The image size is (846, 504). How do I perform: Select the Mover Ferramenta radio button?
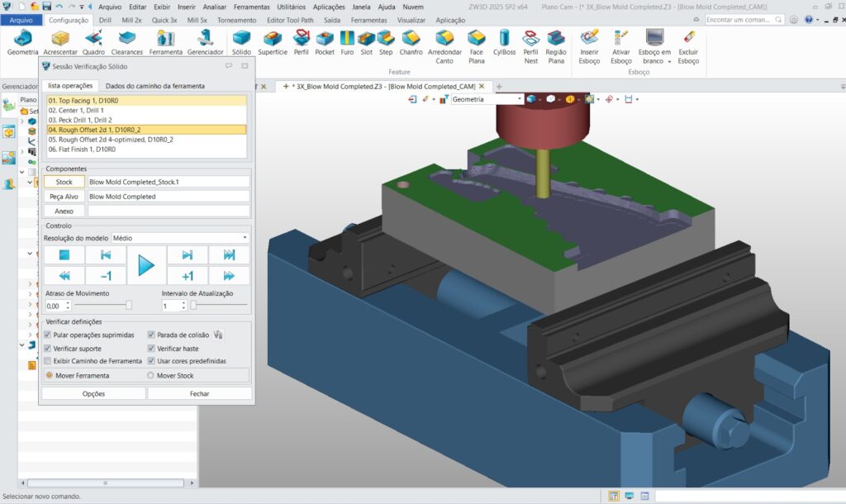[49, 375]
